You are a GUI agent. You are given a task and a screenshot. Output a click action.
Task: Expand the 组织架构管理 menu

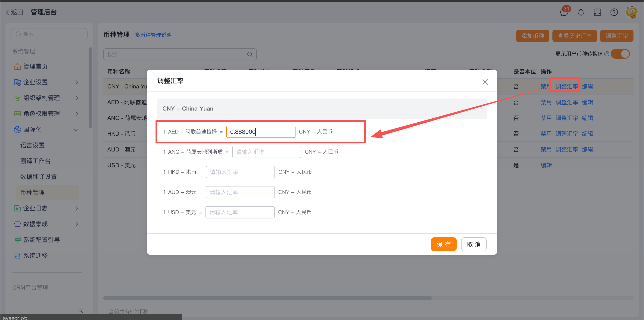[46, 98]
